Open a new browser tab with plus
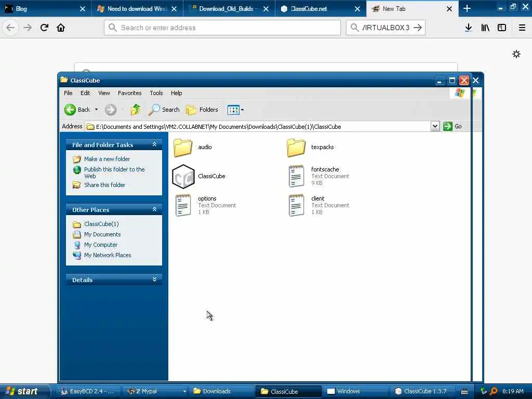This screenshot has height=399, width=532. [x=467, y=8]
